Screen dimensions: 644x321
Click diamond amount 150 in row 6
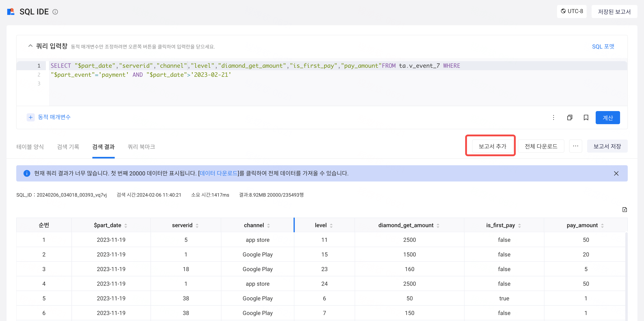(409, 313)
